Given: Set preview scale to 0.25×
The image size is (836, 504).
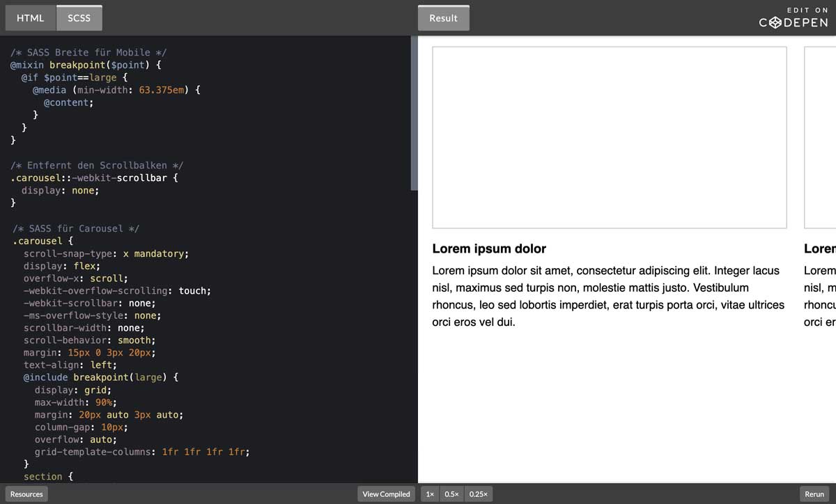Looking at the screenshot, I should pyautogui.click(x=478, y=494).
